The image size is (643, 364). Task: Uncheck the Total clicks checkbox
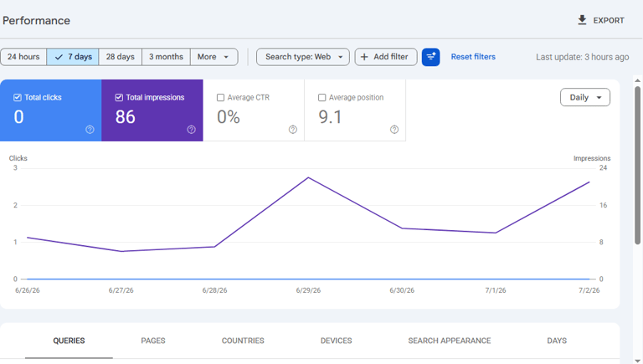tap(18, 98)
